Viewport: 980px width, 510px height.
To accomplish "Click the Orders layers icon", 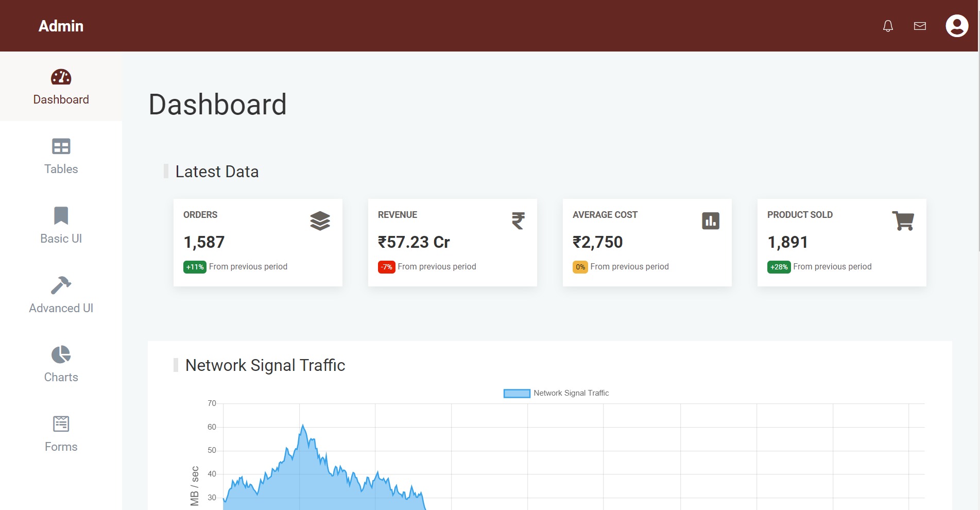I will [320, 221].
